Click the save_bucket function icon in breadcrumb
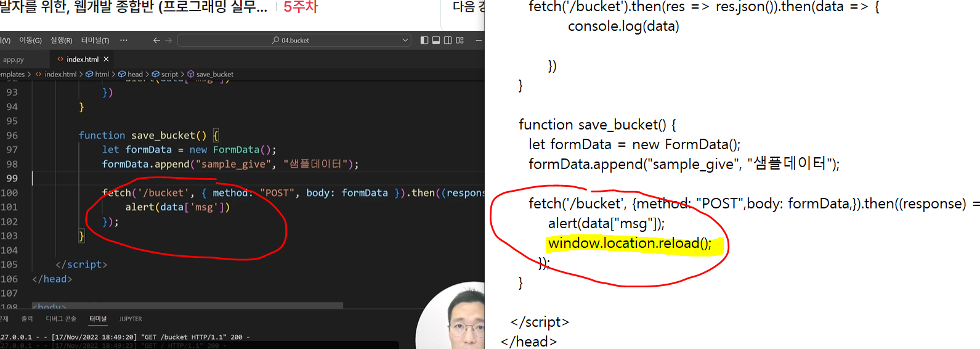This screenshot has height=349, width=980. pyautogui.click(x=191, y=74)
